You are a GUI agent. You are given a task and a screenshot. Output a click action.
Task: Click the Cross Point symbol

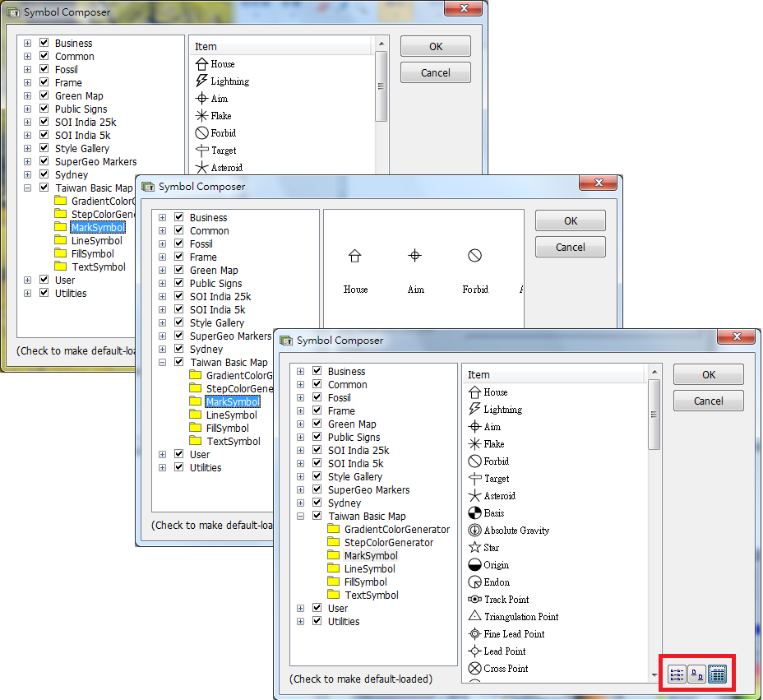[x=506, y=669]
